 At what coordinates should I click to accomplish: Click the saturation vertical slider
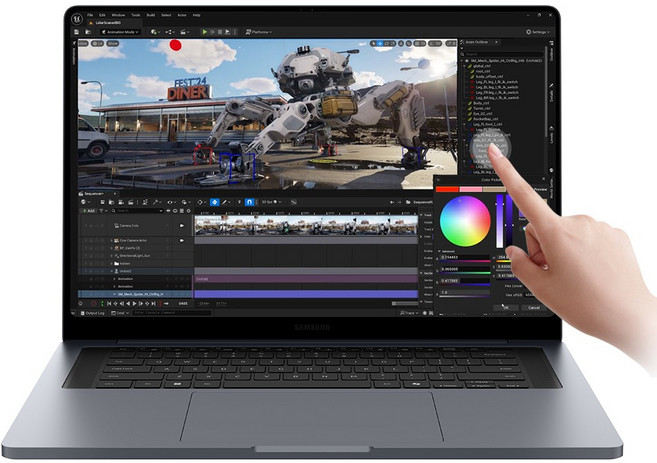click(499, 221)
